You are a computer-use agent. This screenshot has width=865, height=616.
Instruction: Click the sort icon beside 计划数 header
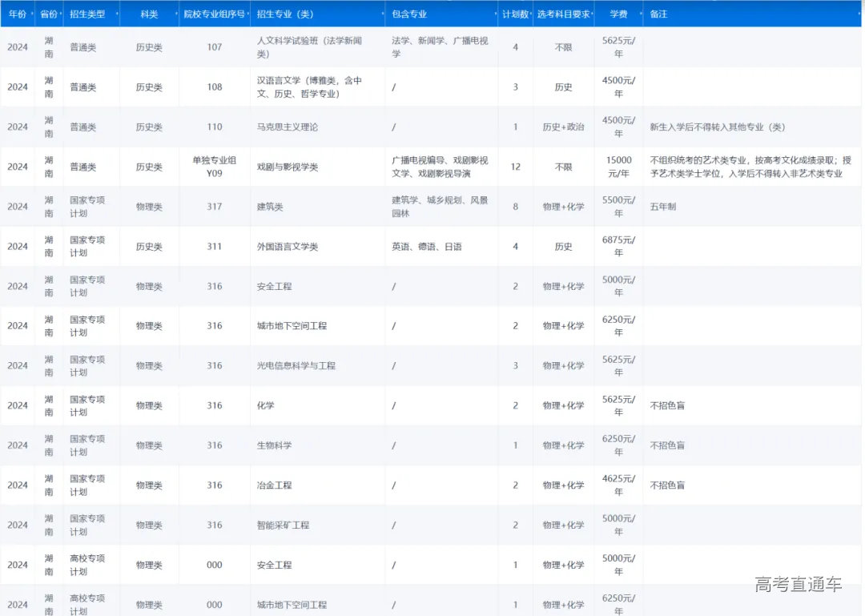coord(533,14)
